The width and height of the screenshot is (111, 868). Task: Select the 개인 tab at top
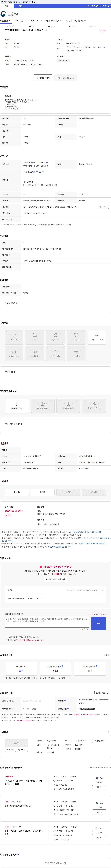(x=7, y=6)
